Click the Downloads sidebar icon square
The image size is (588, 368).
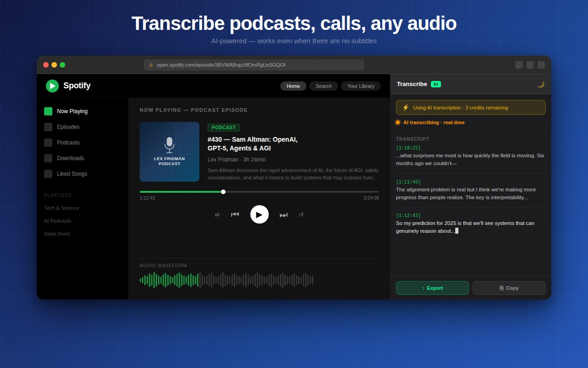(48, 158)
